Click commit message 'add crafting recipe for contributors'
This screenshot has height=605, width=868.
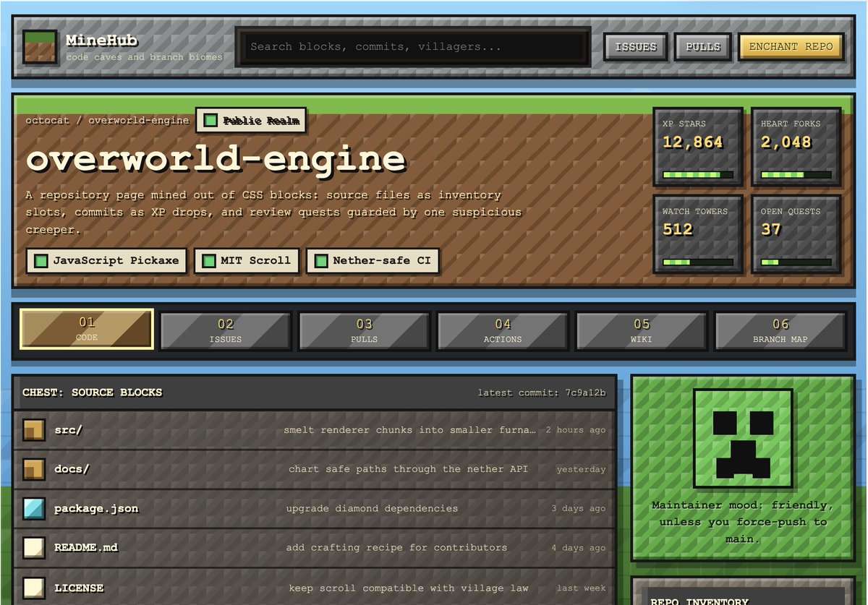396,547
